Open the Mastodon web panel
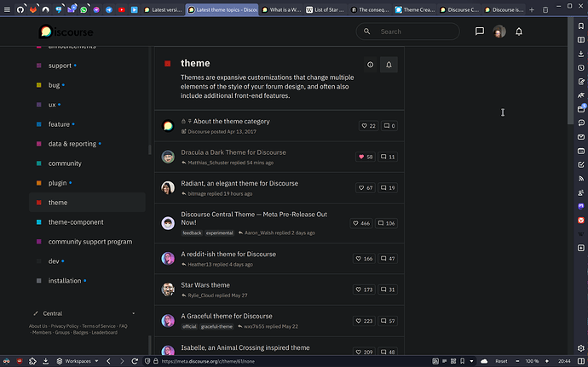588x367 pixels. tap(581, 206)
